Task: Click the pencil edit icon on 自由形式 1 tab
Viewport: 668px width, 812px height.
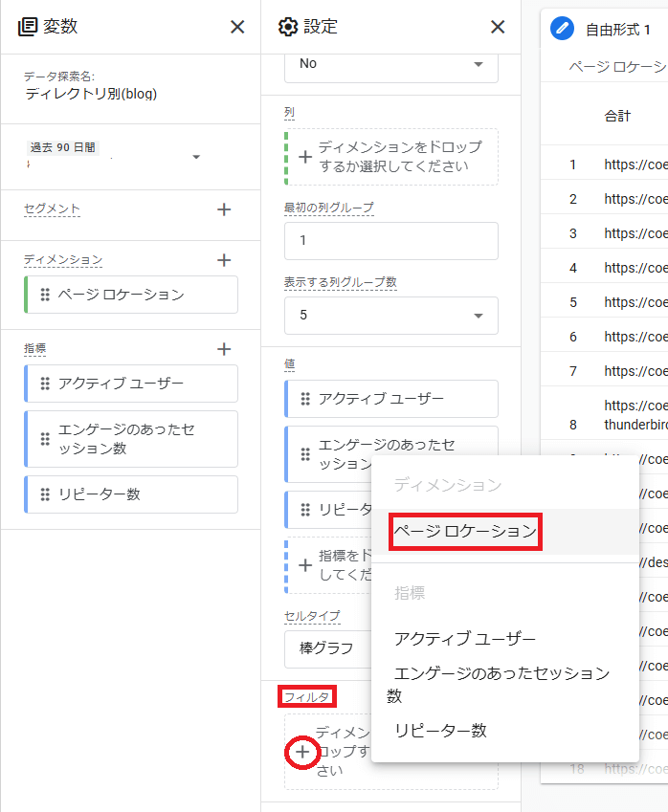Action: 563,29
